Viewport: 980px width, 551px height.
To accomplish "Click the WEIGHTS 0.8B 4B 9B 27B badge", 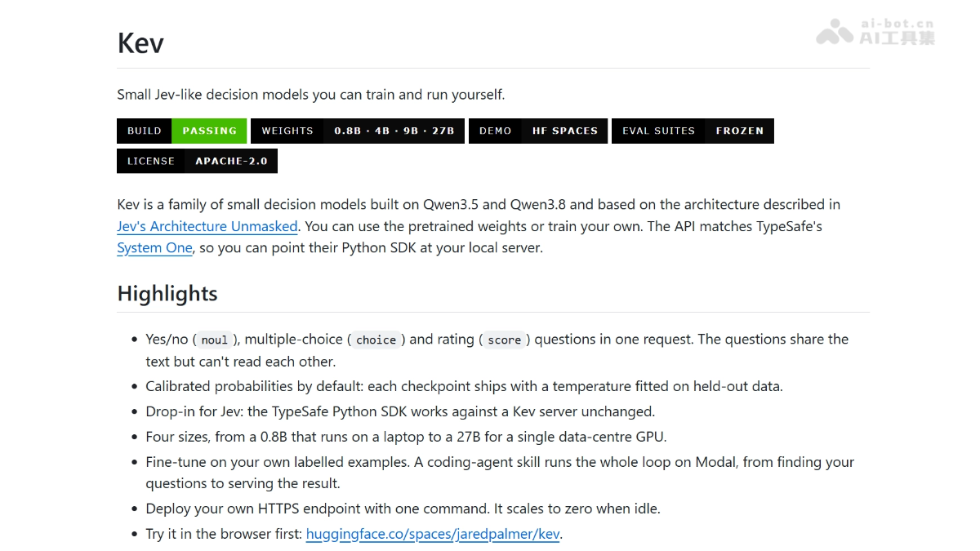I will pos(358,131).
